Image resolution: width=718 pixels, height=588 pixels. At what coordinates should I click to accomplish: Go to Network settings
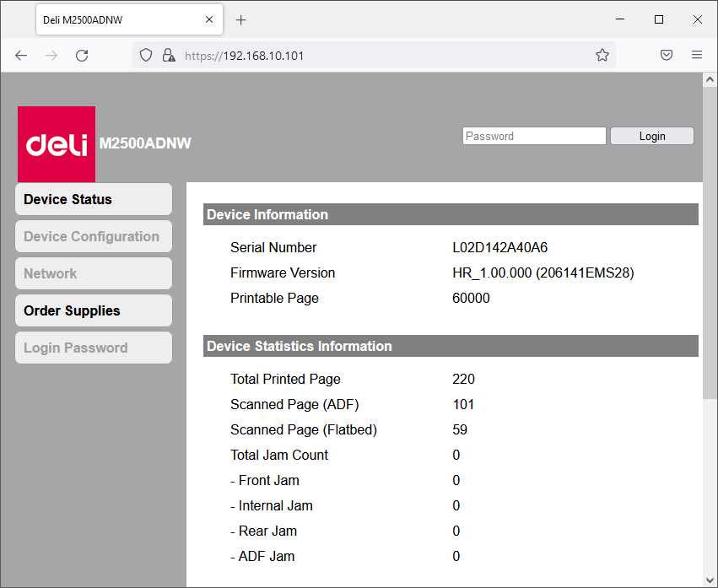tap(94, 274)
